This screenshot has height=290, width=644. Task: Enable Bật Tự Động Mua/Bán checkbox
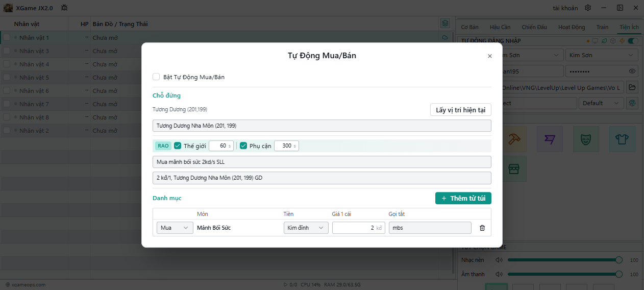pyautogui.click(x=156, y=77)
